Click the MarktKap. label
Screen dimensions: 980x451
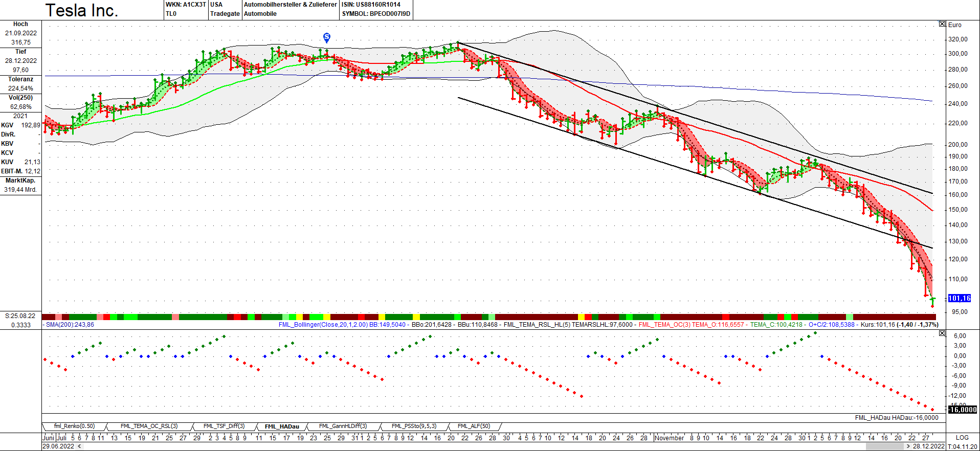pyautogui.click(x=20, y=181)
